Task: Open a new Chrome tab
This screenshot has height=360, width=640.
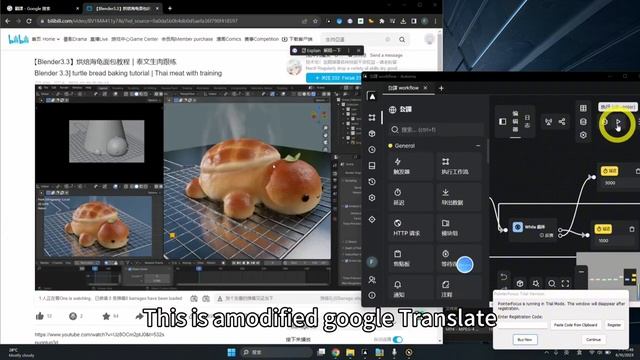Action: [x=170, y=8]
